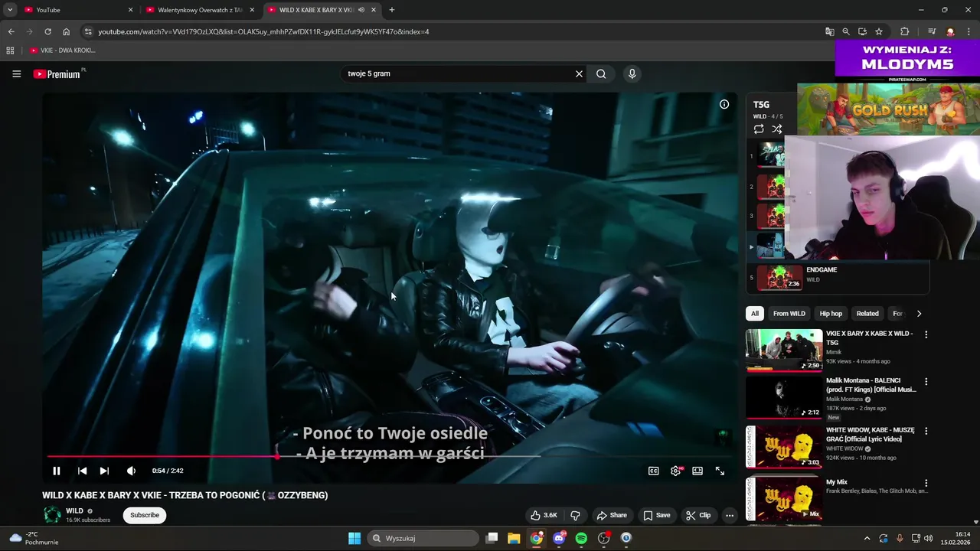Image resolution: width=980 pixels, height=551 pixels.
Task: Open the YouTube guide hamburger menu
Action: [x=16, y=73]
